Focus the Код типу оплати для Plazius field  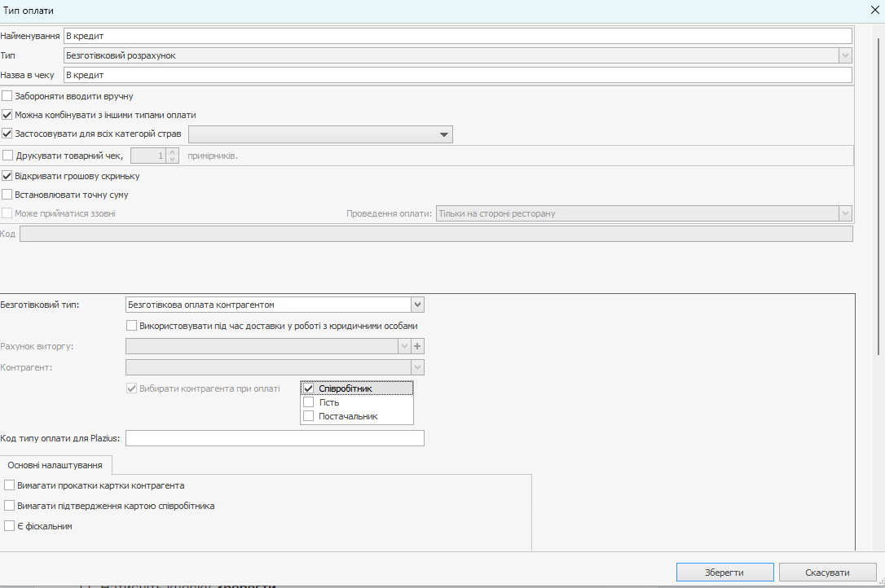pyautogui.click(x=275, y=438)
